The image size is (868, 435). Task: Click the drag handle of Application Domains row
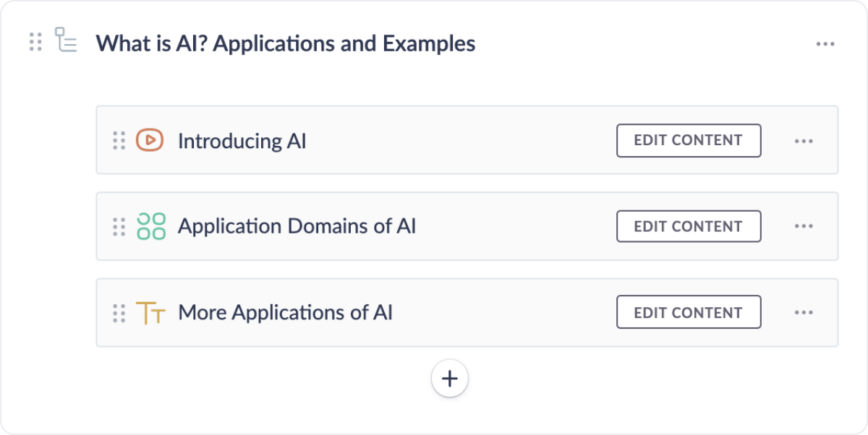[119, 227]
